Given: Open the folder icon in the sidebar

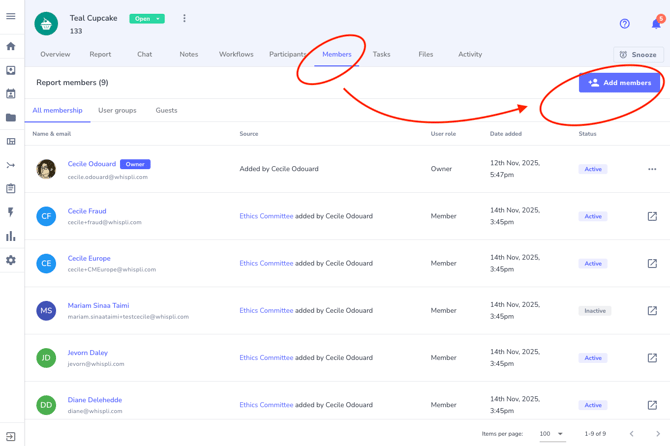Looking at the screenshot, I should 11,118.
